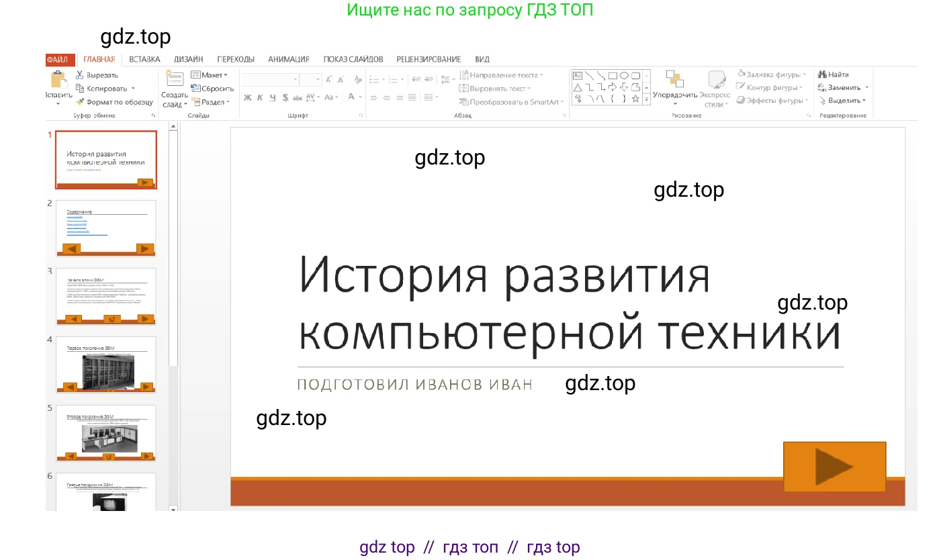This screenshot has width=941, height=560.
Task: Toggle italic formatting with the К button
Action: point(260,97)
